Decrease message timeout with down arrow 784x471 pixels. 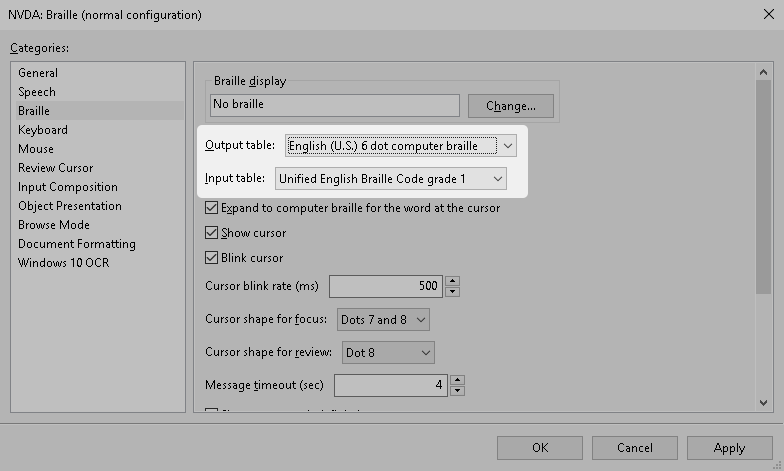458,390
